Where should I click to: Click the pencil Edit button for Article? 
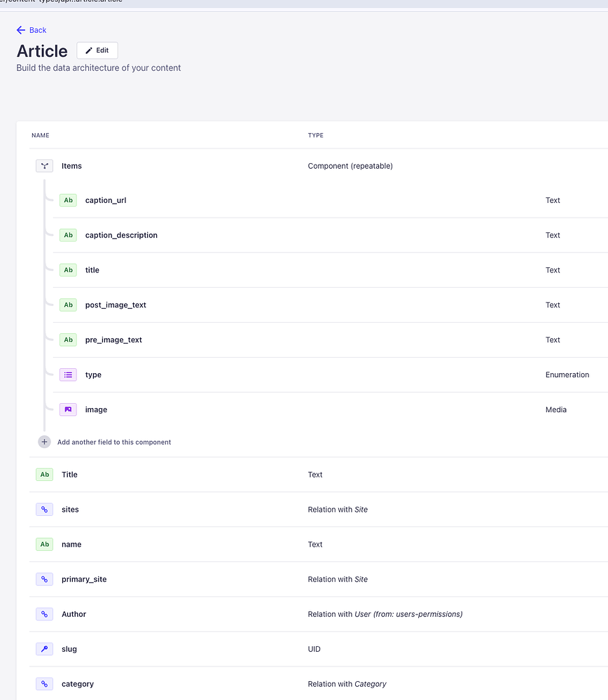point(97,50)
